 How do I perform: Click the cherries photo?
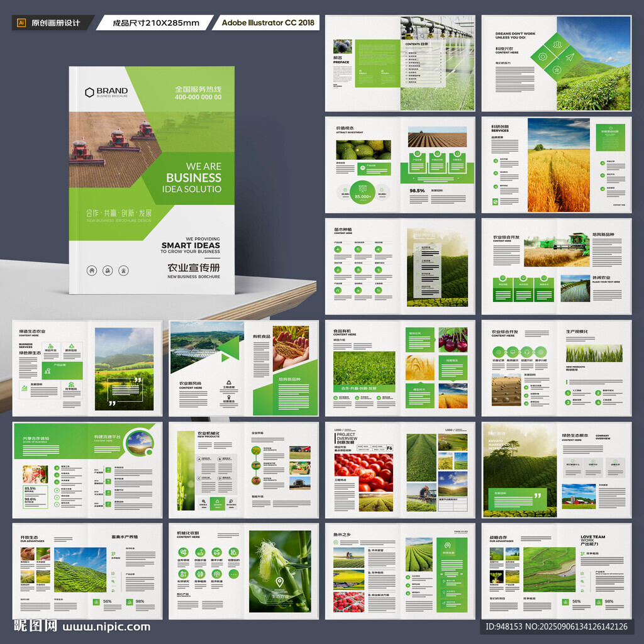point(453,340)
